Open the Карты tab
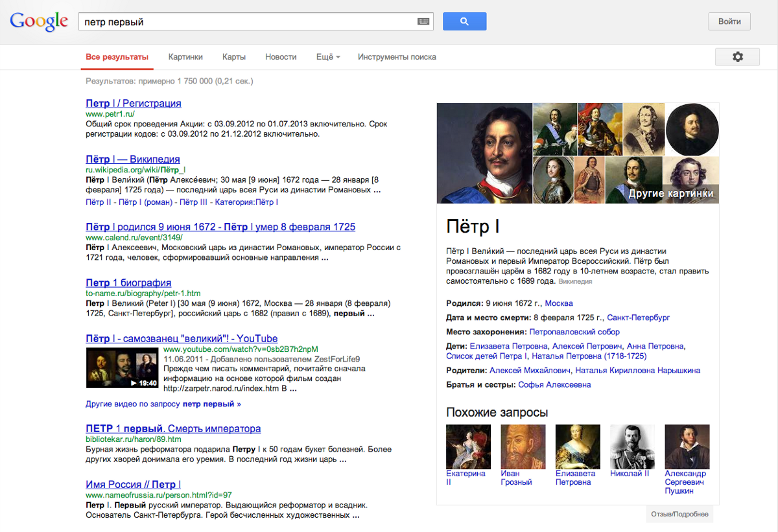The width and height of the screenshot is (778, 532). (234, 57)
